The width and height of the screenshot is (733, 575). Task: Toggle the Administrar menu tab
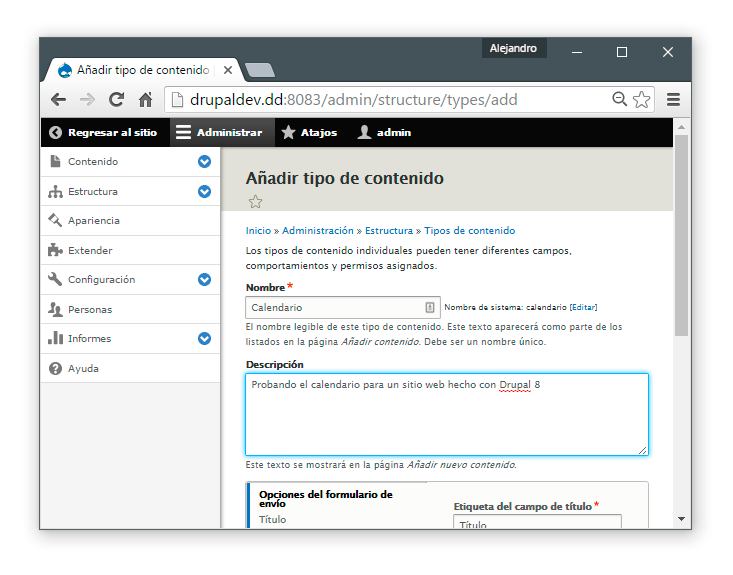(222, 133)
